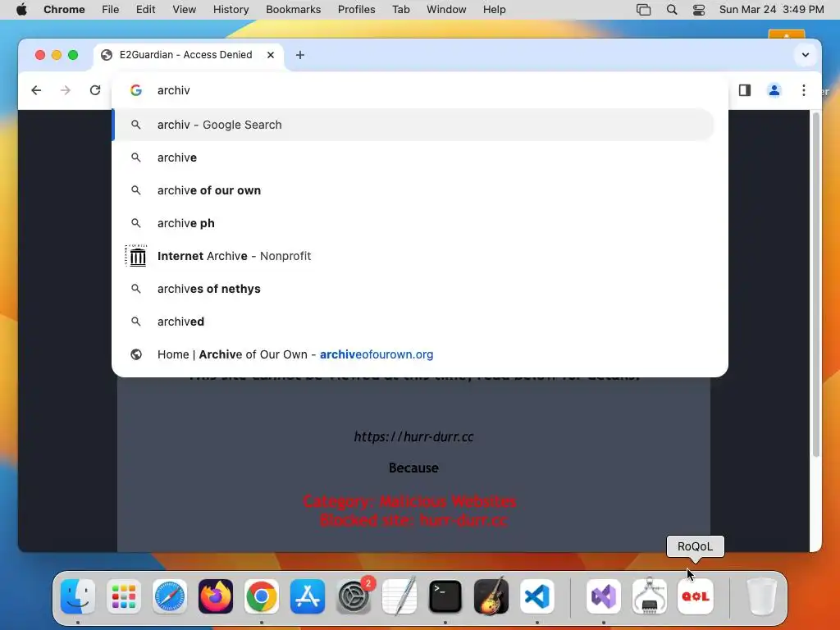Open the Tab menu

click(400, 10)
